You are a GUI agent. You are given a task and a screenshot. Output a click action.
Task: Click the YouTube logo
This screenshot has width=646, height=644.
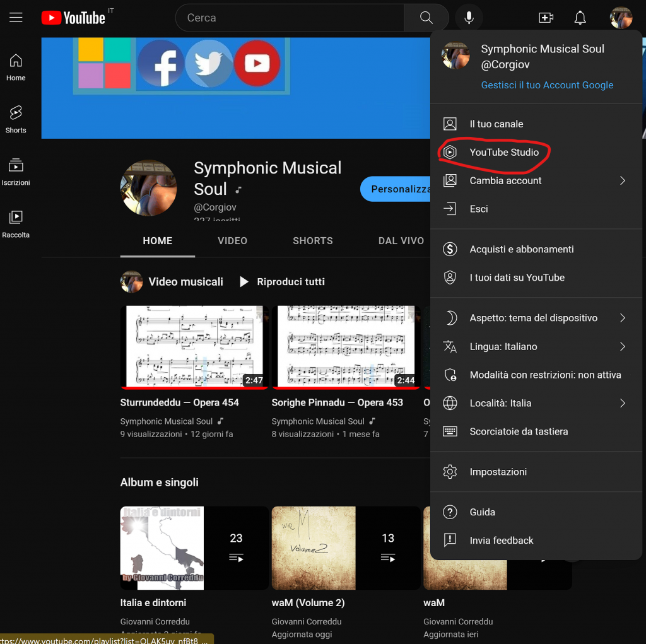pos(73,18)
